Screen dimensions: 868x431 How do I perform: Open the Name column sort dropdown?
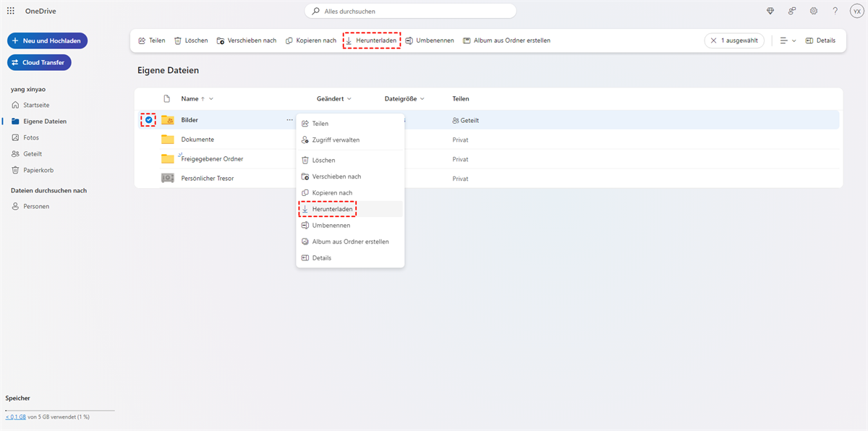tap(211, 98)
